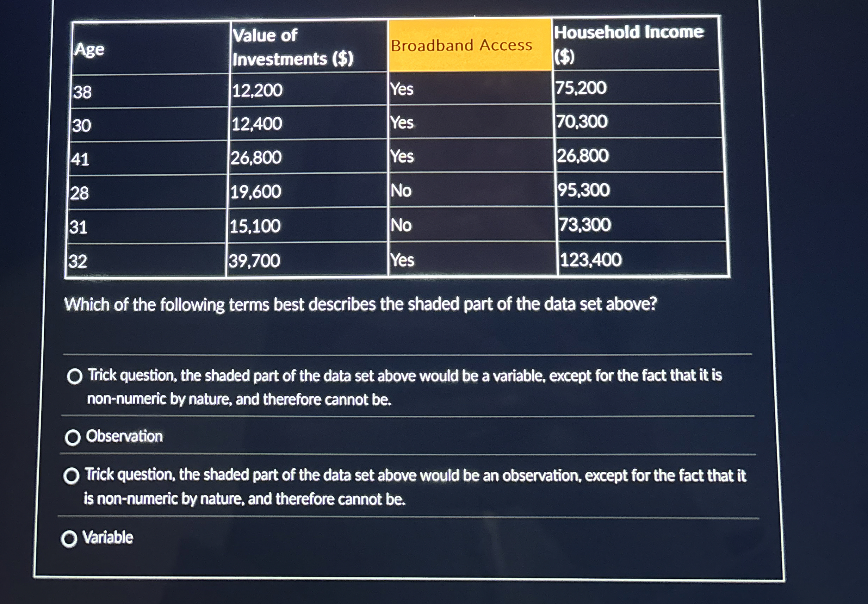This screenshot has width=868, height=604.
Task: Click the 123,400 household income cell
Action: 642,259
